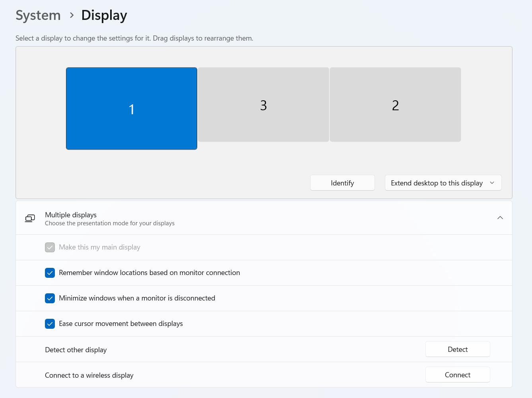Viewport: 532px width, 398px height.
Task: Select display 1 in the arrangement
Action: click(132, 109)
